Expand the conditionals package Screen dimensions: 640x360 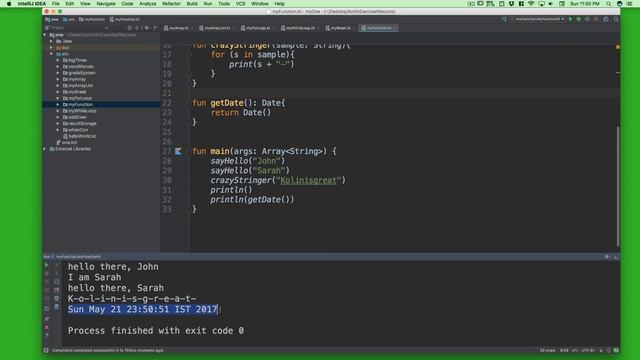coord(58,67)
